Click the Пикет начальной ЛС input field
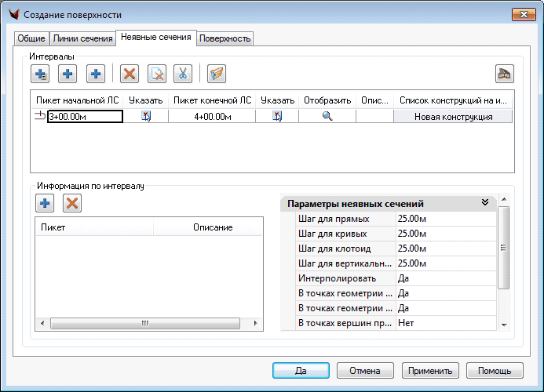 (x=85, y=117)
